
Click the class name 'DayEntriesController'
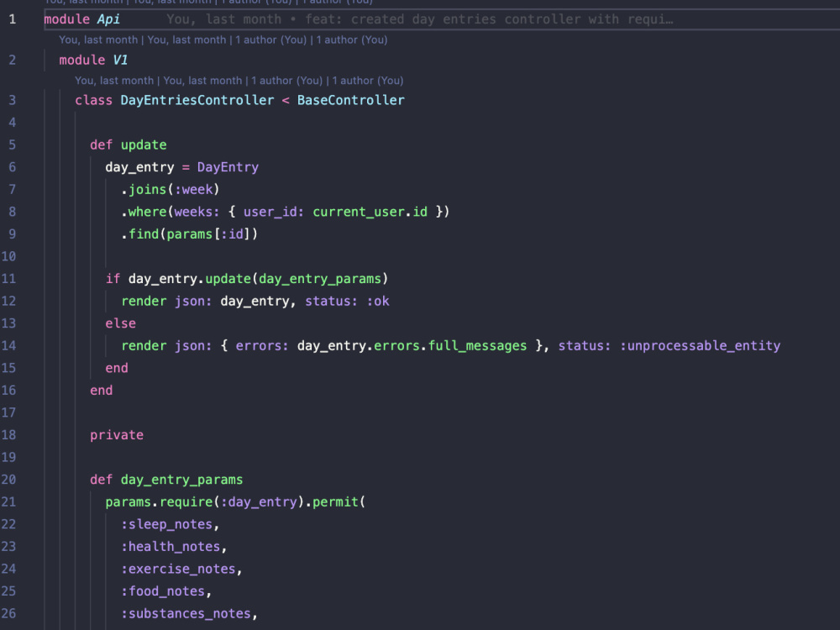[x=197, y=100]
